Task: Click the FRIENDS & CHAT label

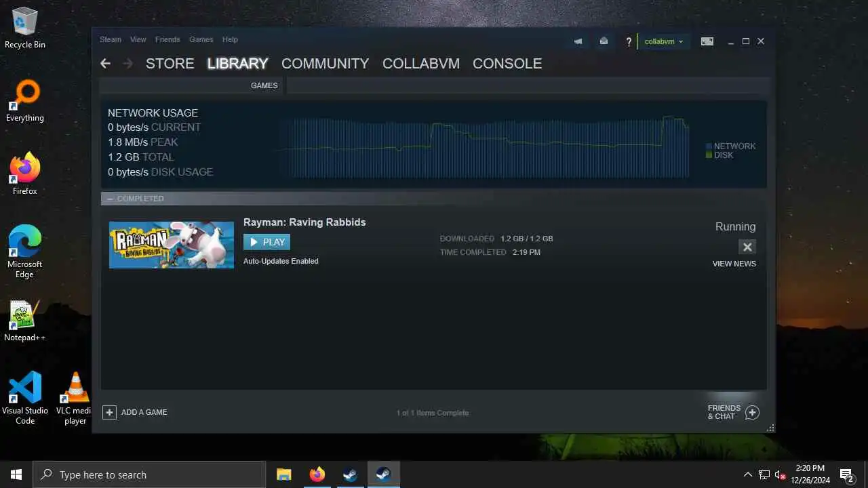Action: 724,412
